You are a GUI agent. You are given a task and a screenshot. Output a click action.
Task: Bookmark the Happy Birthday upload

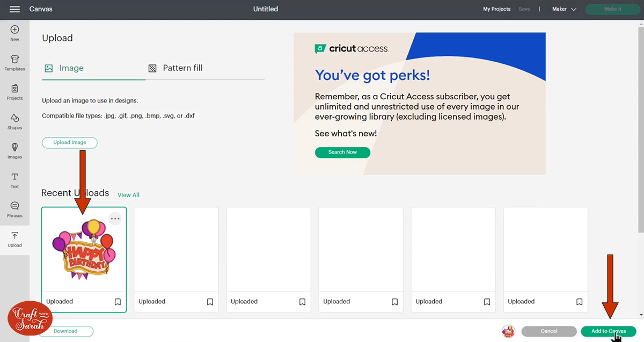pos(118,302)
